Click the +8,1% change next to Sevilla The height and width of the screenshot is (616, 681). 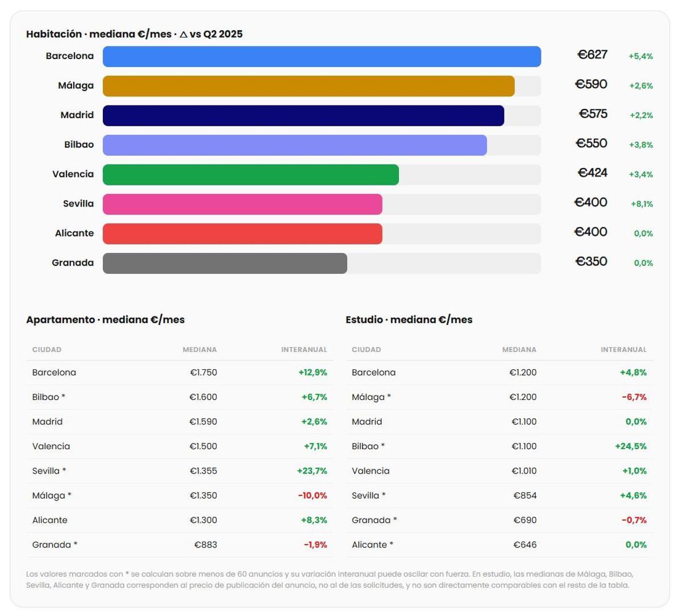642,204
